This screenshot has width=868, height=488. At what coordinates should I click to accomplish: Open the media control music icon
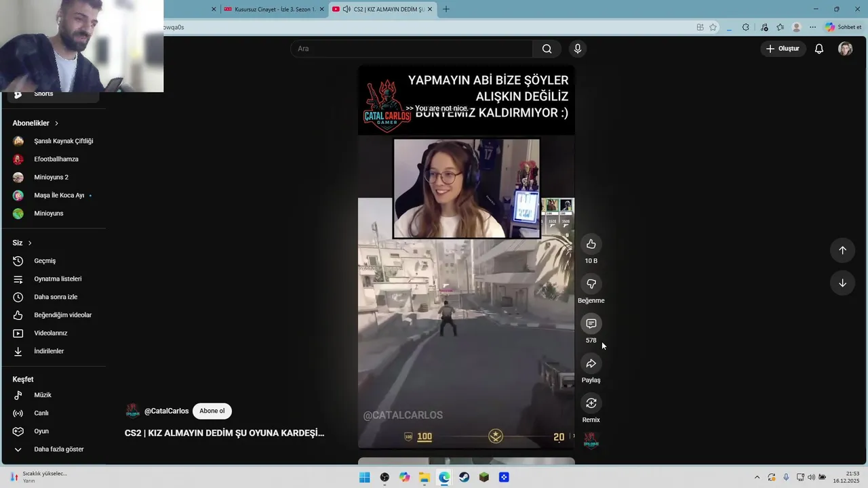764,27
